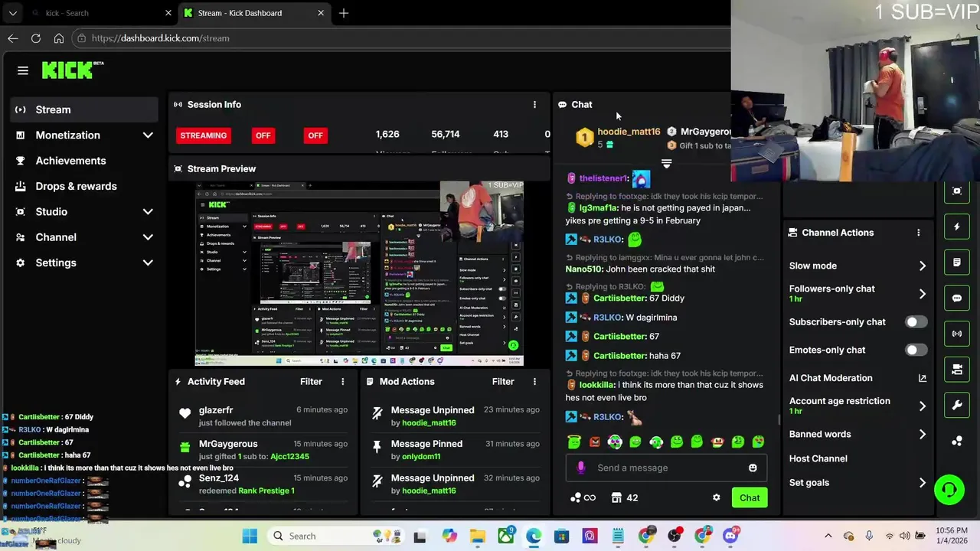Click the stream preview icon in right sidebar
Viewport: 980px width, 551px height.
coord(957,191)
